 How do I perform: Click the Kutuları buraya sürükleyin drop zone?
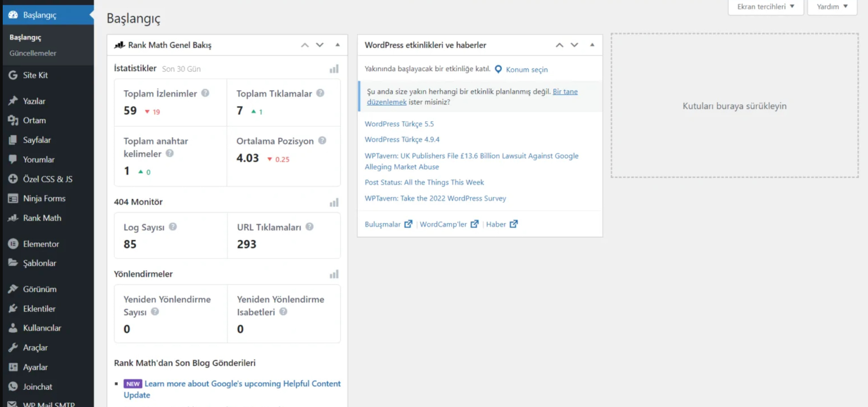coord(735,106)
